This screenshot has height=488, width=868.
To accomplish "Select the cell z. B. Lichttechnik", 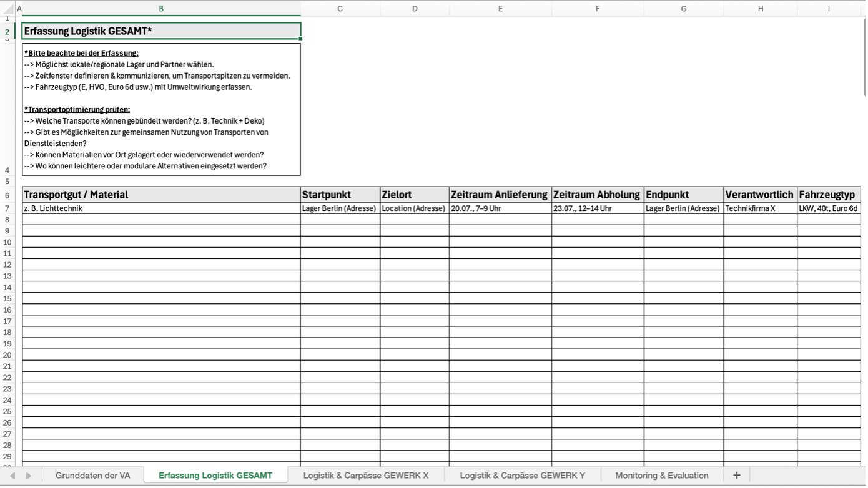I will coord(161,208).
